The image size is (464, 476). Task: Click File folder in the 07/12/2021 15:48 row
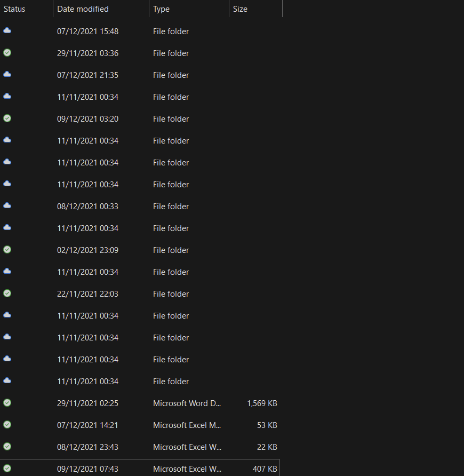tap(171, 31)
